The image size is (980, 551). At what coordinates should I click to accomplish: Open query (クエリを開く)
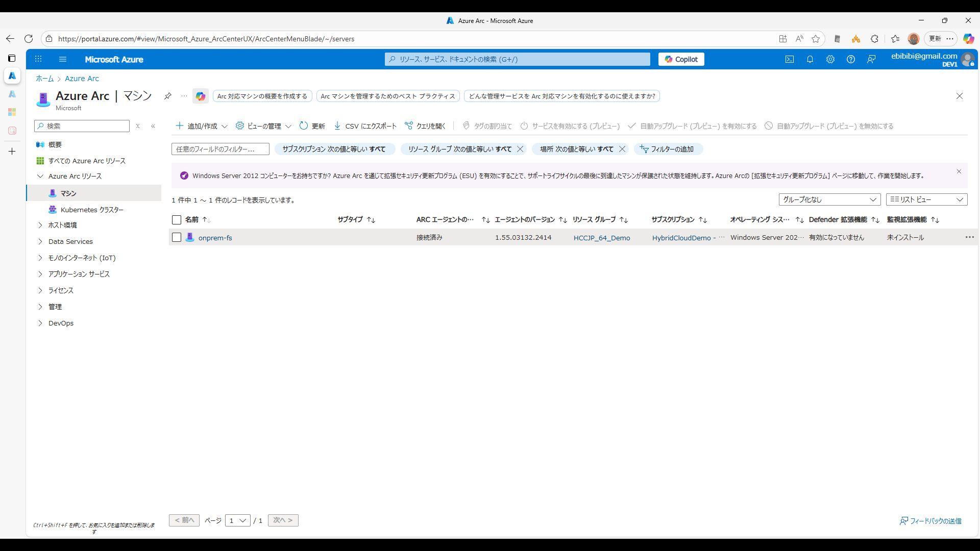pos(425,126)
